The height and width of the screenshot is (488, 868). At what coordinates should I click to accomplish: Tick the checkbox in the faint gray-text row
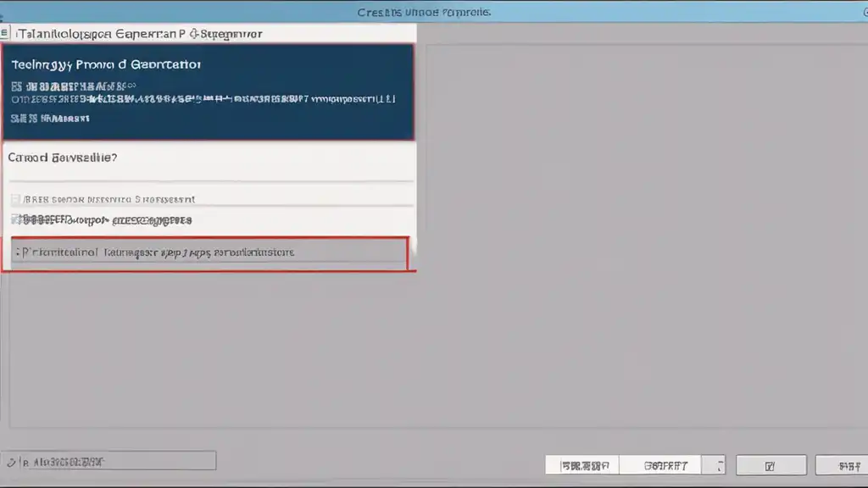point(15,199)
